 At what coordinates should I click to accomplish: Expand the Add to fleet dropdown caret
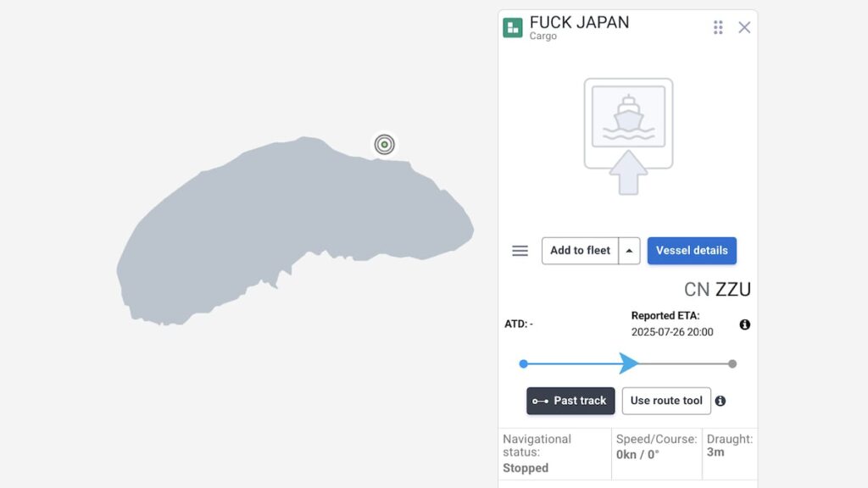click(629, 251)
